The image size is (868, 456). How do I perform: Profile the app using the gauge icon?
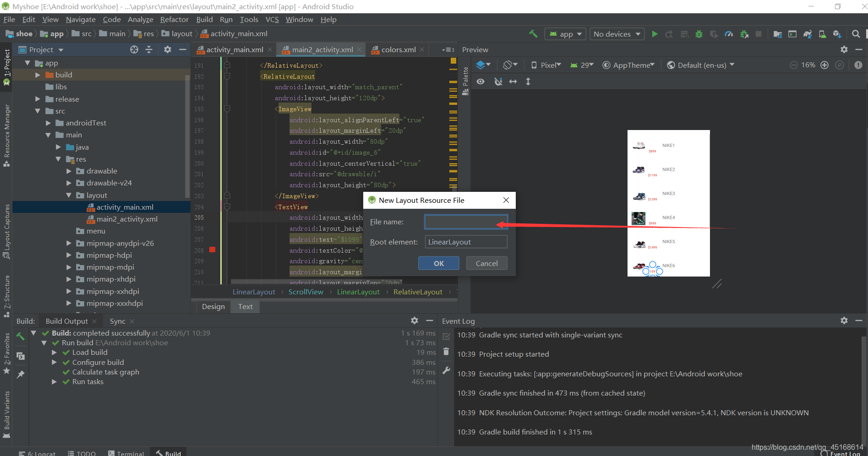click(729, 33)
